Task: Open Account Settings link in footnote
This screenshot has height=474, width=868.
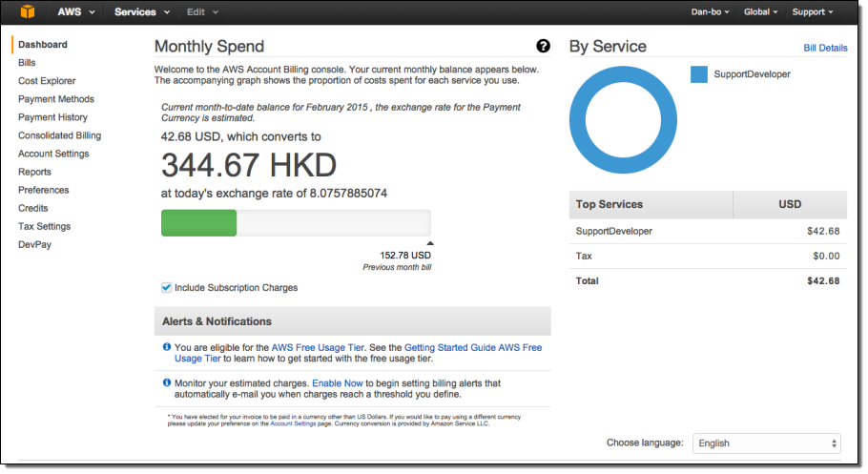Action: point(293,423)
